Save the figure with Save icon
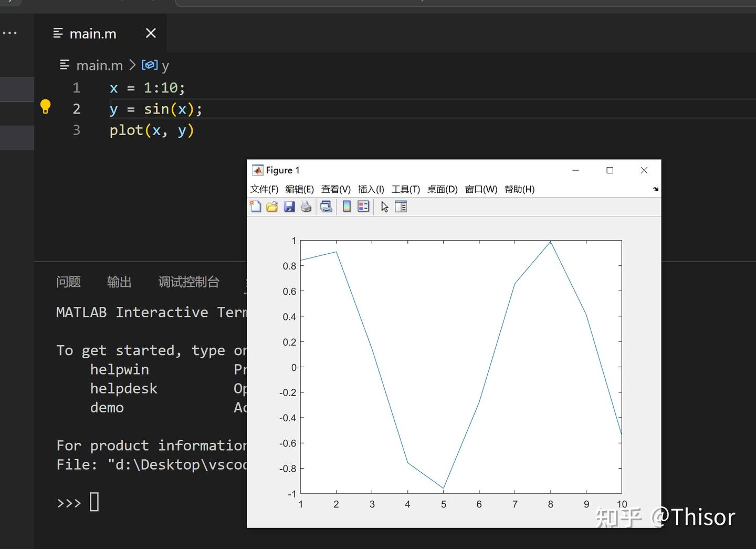Viewport: 756px width, 549px height. tap(289, 206)
